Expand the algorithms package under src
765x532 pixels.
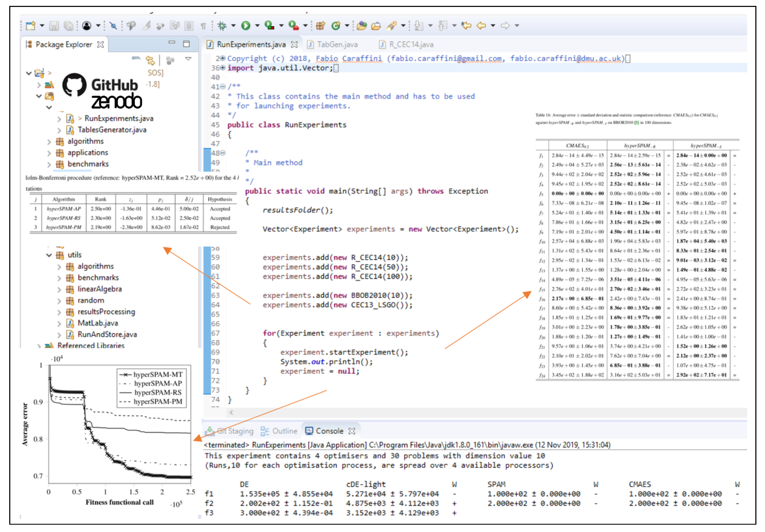49,142
